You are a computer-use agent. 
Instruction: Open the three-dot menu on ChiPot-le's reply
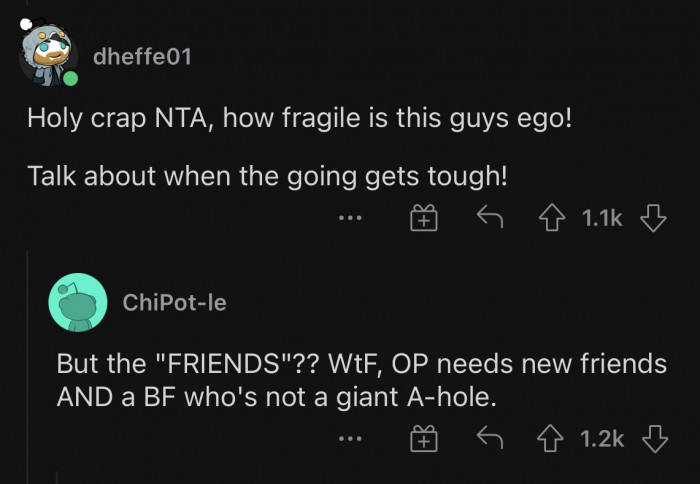(x=349, y=439)
